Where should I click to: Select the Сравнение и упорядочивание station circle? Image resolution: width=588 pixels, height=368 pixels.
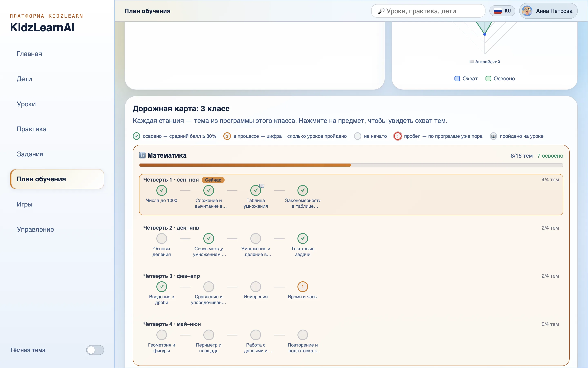coord(209,287)
